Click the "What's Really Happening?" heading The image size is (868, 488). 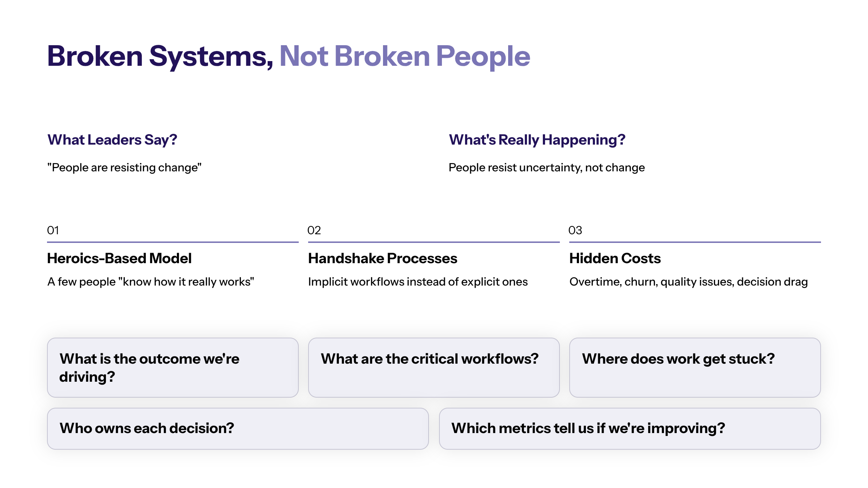537,140
